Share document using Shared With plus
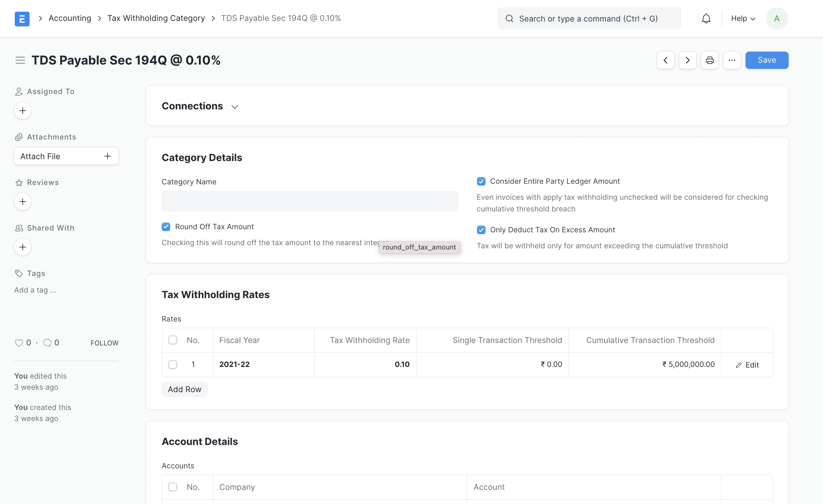The image size is (823, 504). point(23,247)
